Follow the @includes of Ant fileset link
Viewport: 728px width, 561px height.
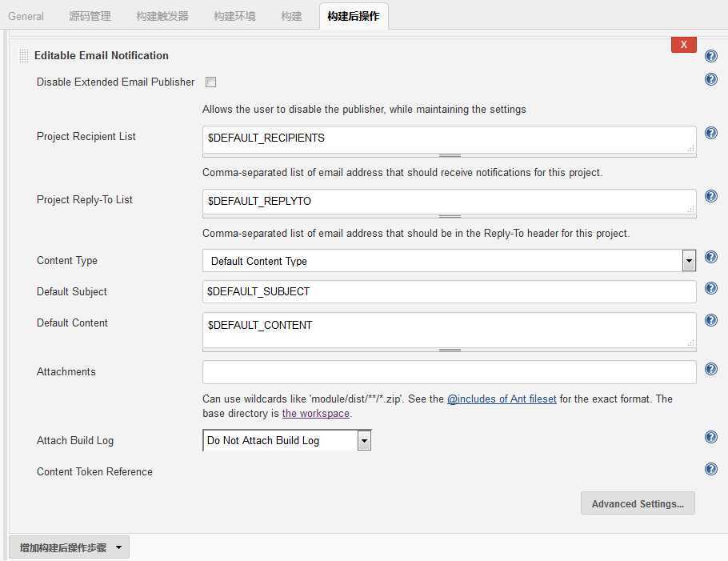(x=502, y=399)
